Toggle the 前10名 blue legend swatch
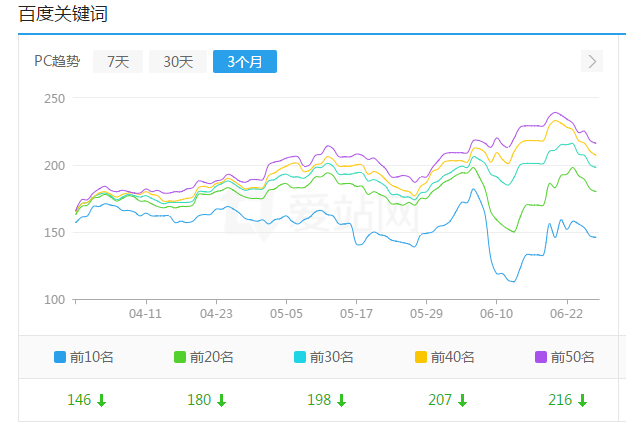The image size is (626, 435). (x=60, y=357)
